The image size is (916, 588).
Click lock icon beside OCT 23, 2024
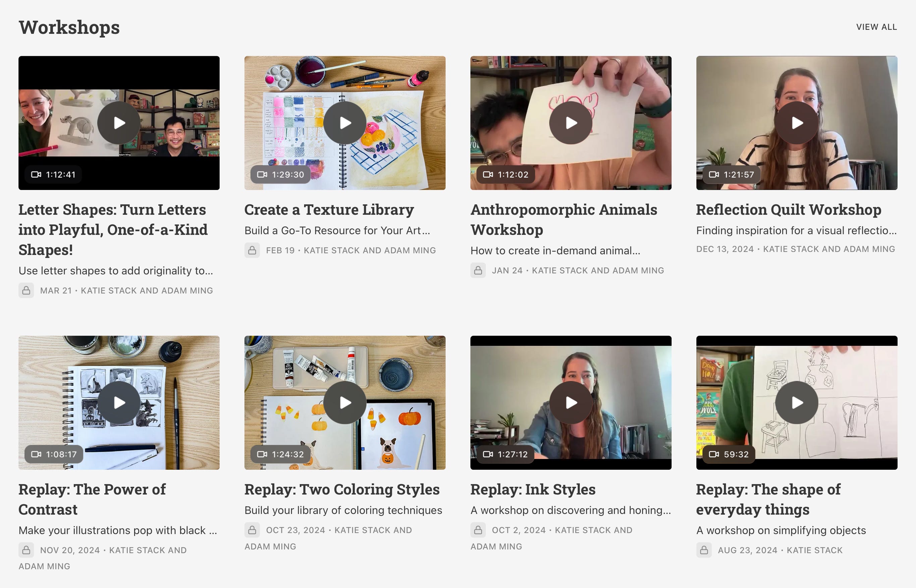click(252, 530)
